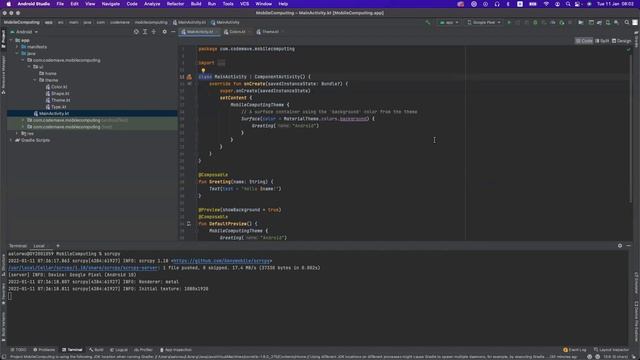
Task: Open the VCS menu
Action: coord(244,4)
